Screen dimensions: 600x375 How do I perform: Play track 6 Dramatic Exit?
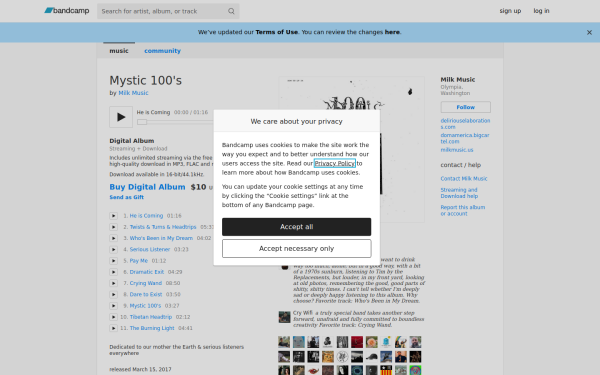coord(113,272)
